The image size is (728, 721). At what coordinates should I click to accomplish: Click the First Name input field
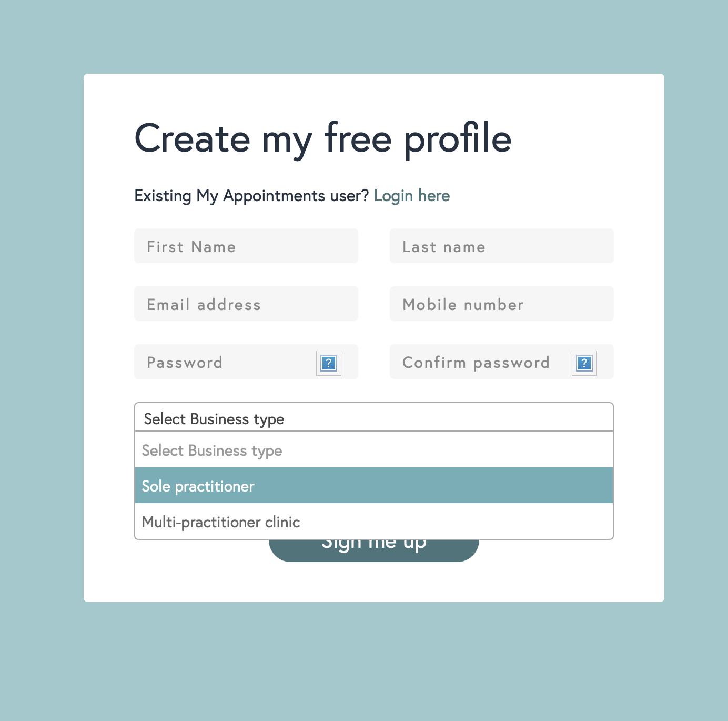tap(246, 246)
